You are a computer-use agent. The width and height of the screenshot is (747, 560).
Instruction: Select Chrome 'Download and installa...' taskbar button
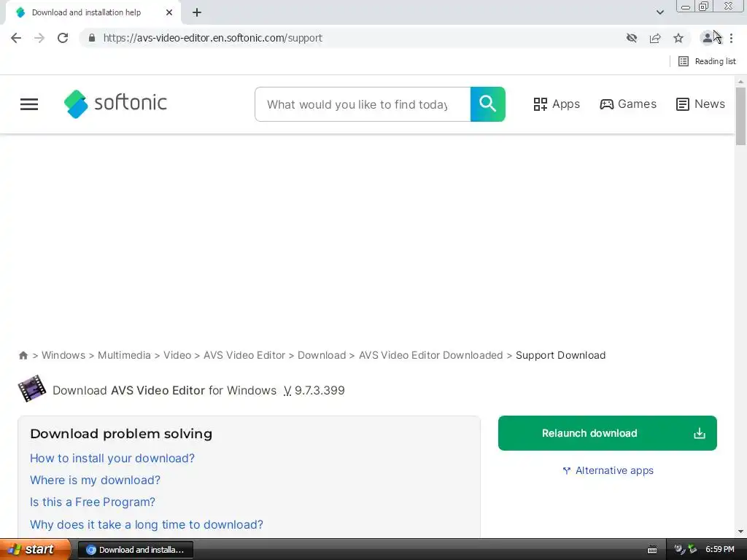pyautogui.click(x=135, y=550)
